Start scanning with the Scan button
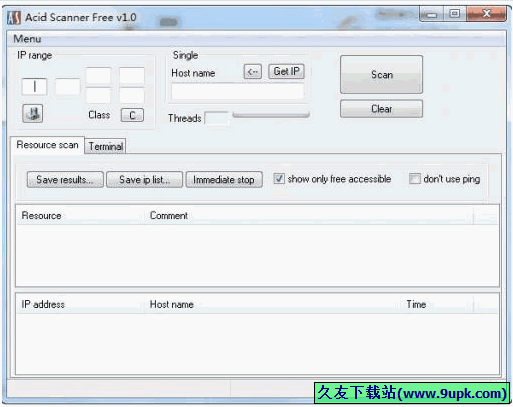This screenshot has height=407, width=513. tap(382, 75)
